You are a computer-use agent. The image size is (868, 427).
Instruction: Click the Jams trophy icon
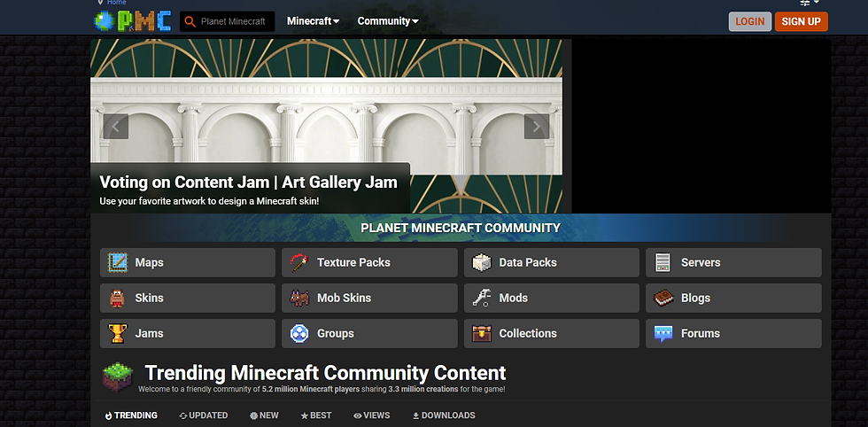[x=117, y=333]
